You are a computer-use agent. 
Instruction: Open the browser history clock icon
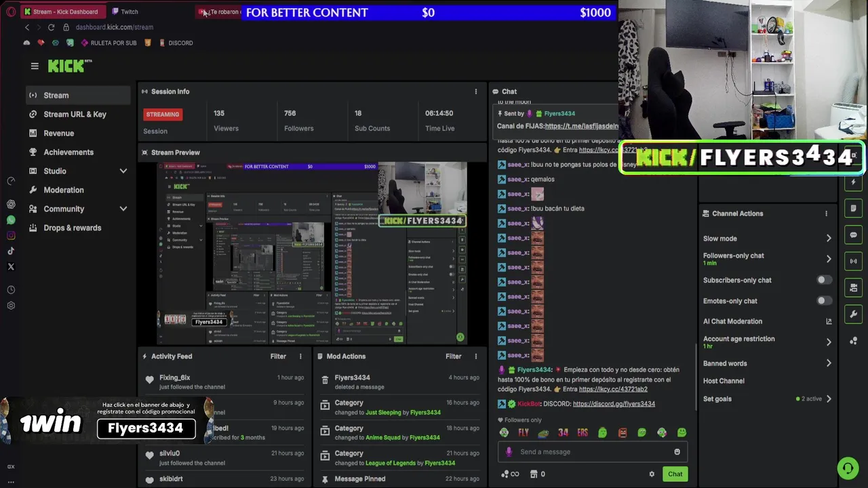pos(11,289)
